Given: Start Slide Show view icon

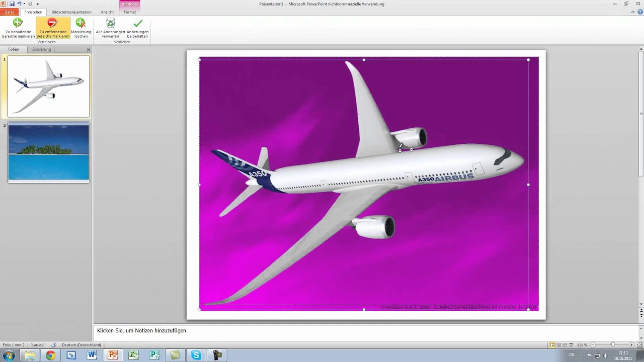Looking at the screenshot, I should [571, 345].
